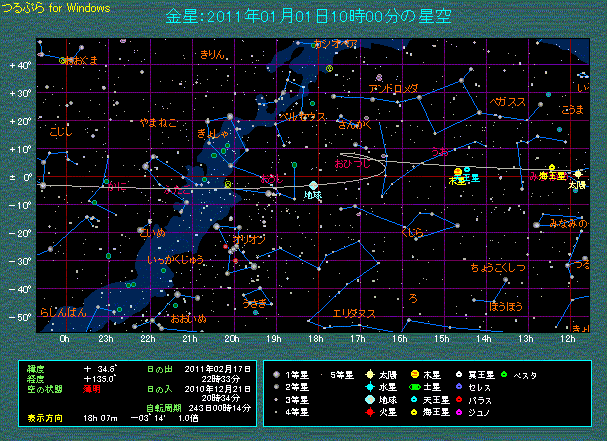Click the Eridanus (エリダヌス) constellation label

[354, 313]
